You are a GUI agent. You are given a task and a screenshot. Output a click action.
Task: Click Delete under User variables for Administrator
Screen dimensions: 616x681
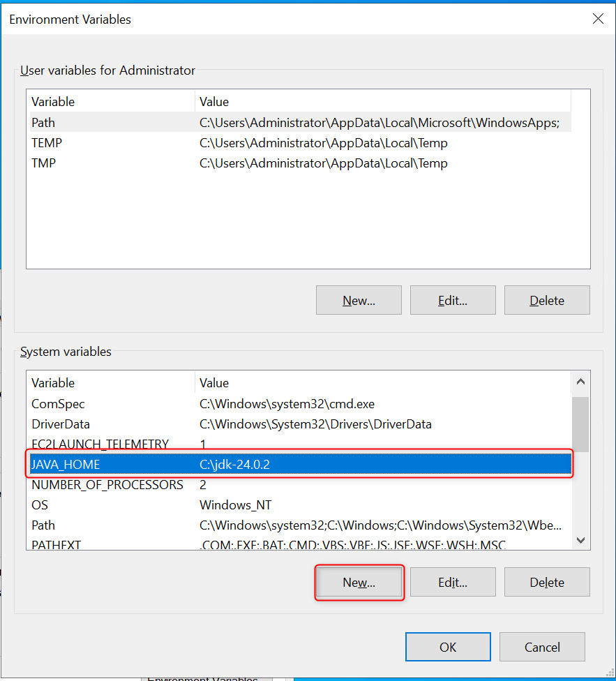coord(547,300)
